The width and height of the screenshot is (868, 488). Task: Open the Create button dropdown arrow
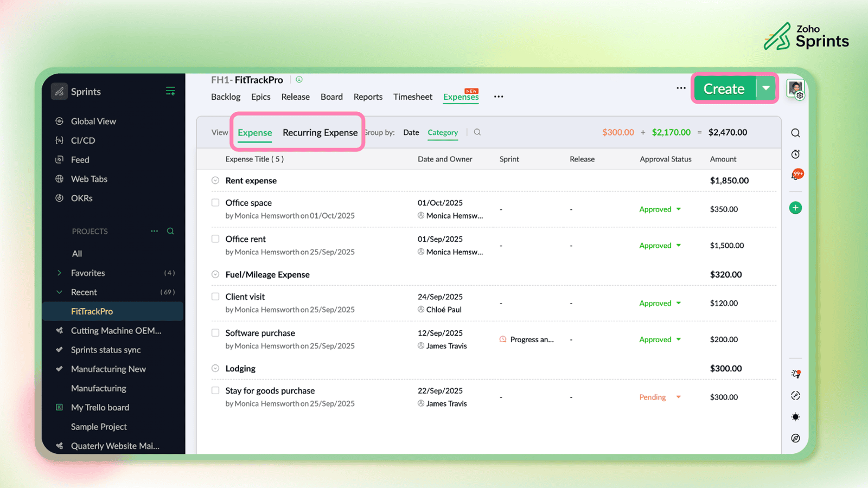pyautogui.click(x=766, y=88)
